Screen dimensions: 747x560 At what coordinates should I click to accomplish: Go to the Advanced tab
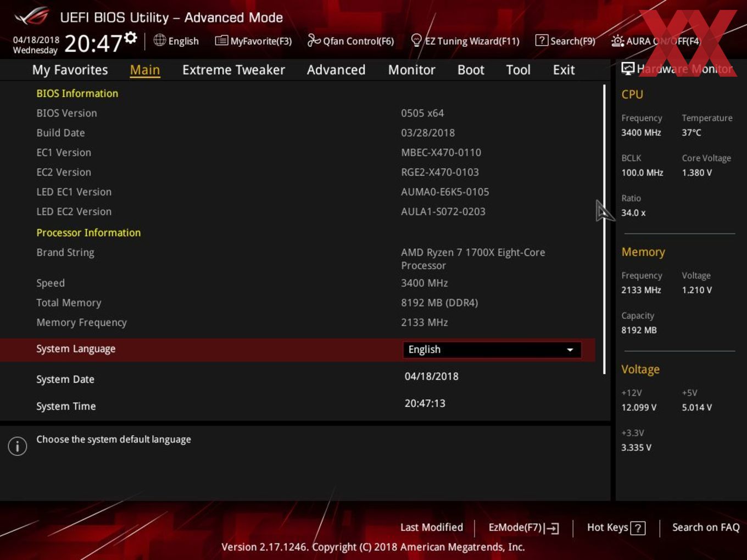point(336,70)
